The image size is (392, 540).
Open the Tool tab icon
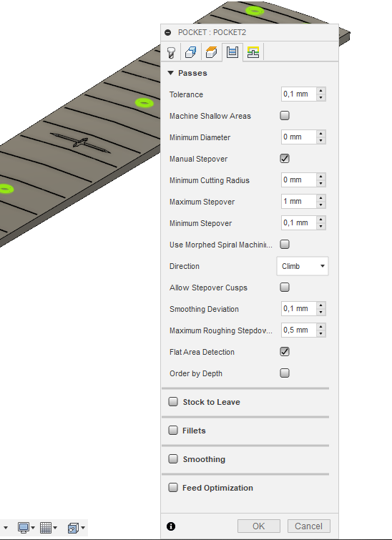click(171, 52)
